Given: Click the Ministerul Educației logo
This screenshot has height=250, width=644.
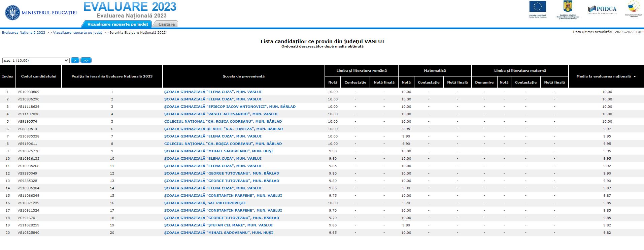Looking at the screenshot, I should click(x=41, y=13).
